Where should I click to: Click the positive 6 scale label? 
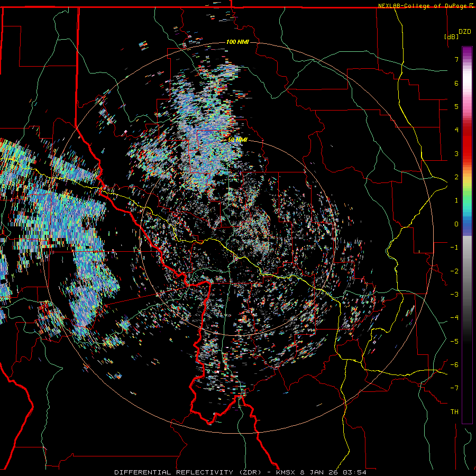(x=456, y=83)
